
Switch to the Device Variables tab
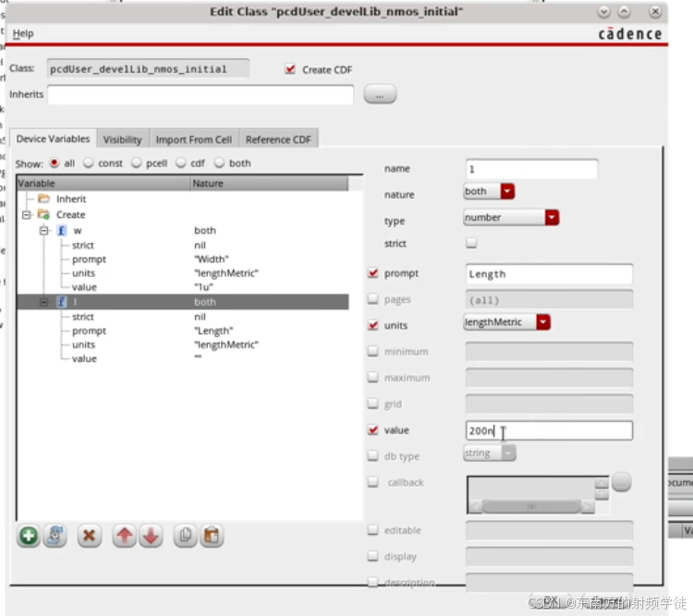pyautogui.click(x=53, y=139)
